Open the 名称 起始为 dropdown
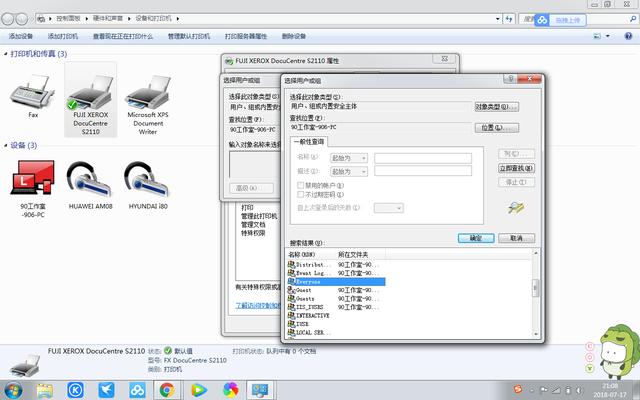This screenshot has height=400, width=640. (349, 158)
